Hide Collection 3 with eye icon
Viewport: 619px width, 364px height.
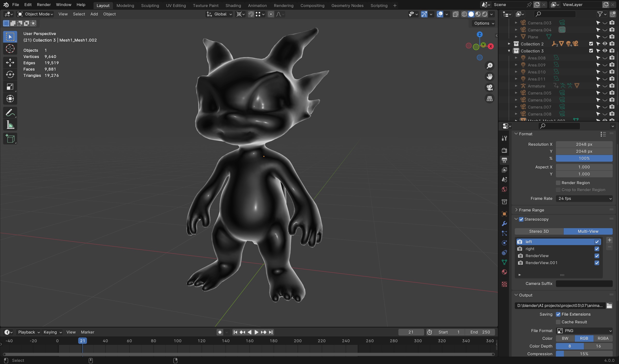point(605,51)
